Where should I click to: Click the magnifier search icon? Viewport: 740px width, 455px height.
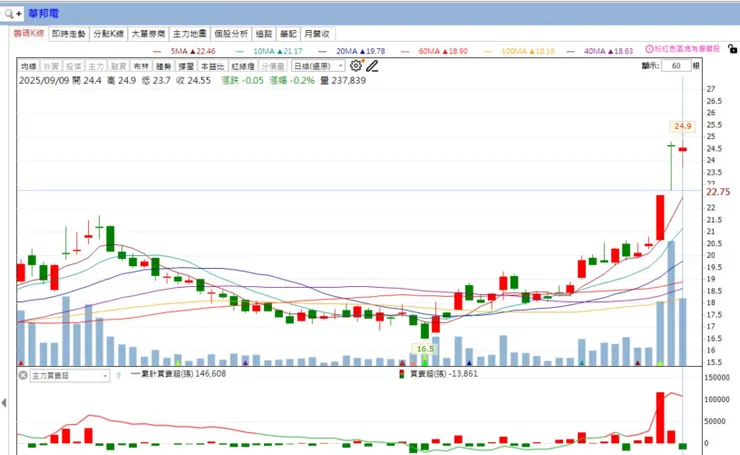coord(9,14)
